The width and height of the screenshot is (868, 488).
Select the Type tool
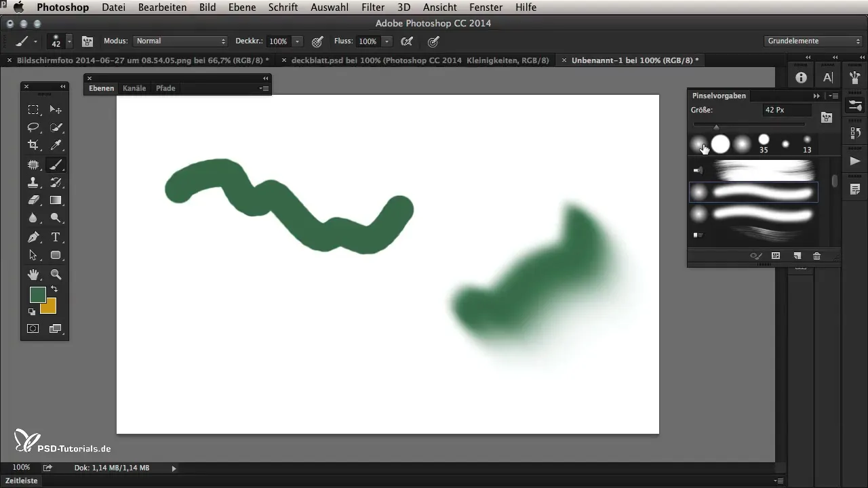coord(56,237)
